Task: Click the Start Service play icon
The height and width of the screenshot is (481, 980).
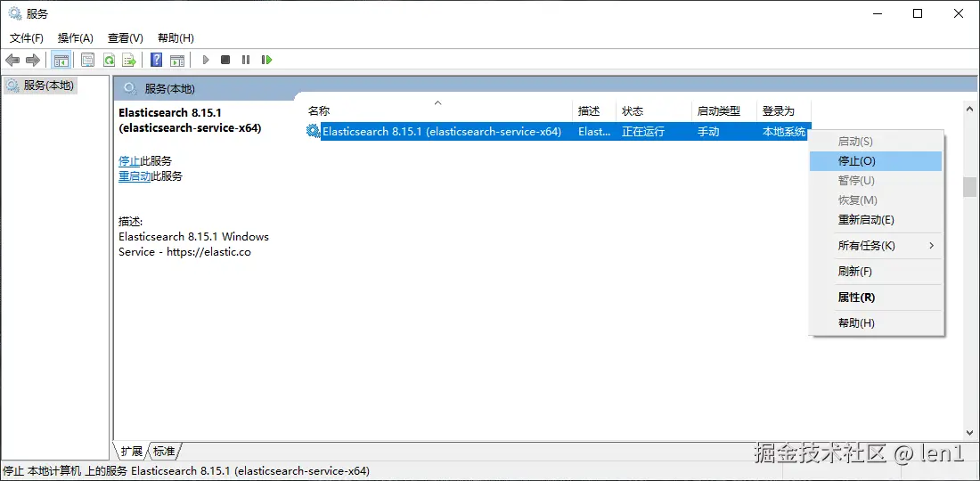Action: 206,60
